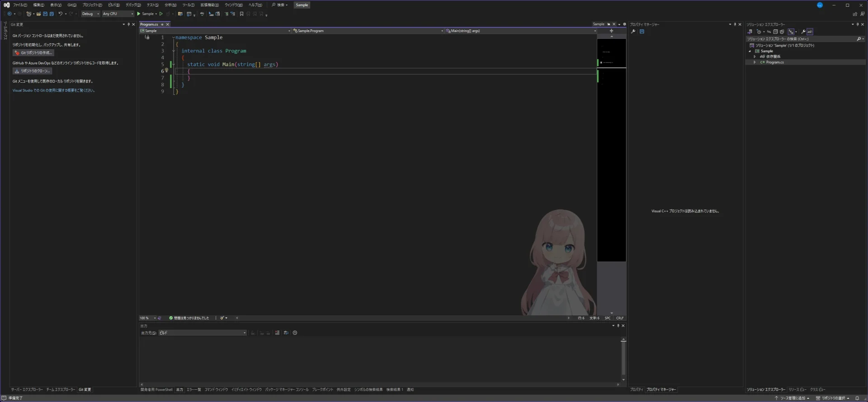Toggle Solution/Folder view icon in Solution Explorer
Screen dimensions: 868x402
(750, 32)
